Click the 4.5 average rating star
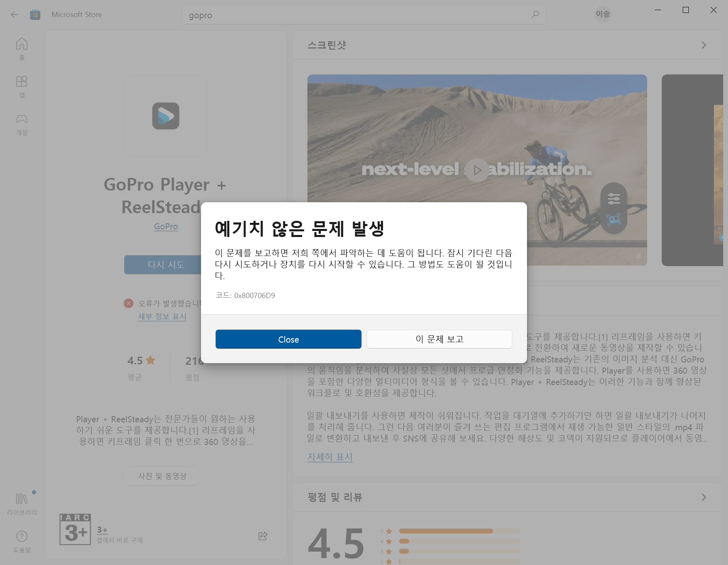The image size is (728, 565). tap(150, 360)
